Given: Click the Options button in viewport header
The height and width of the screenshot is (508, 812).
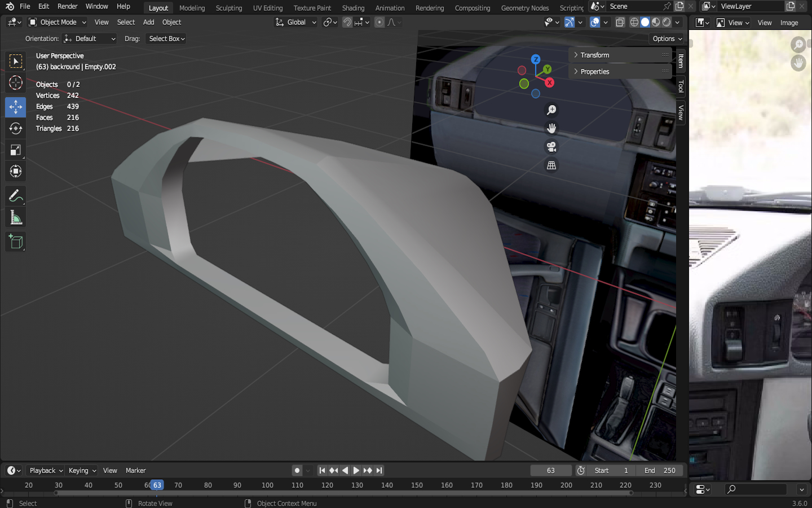Looking at the screenshot, I should click(x=667, y=39).
